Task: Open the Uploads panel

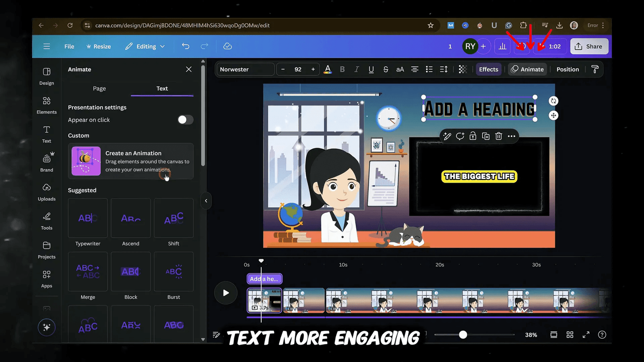Action: coord(46,192)
